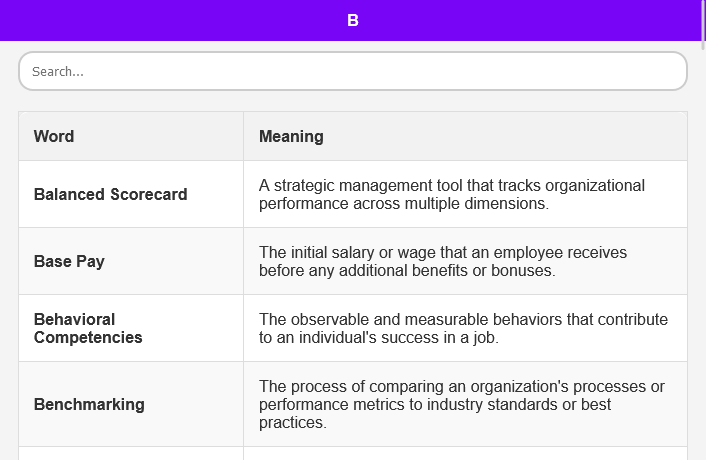Click the word "practices" in Benchmarking meaning
The width and height of the screenshot is (706, 460).
tap(292, 422)
